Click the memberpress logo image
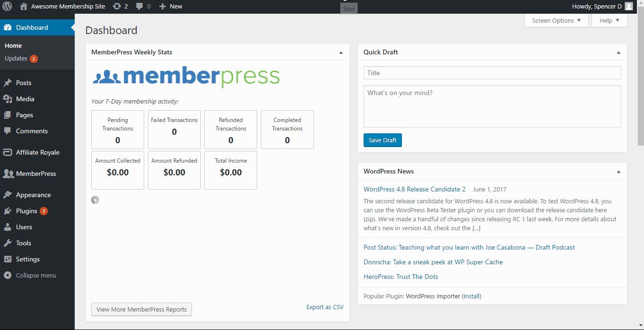The height and width of the screenshot is (330, 644). 186,76
